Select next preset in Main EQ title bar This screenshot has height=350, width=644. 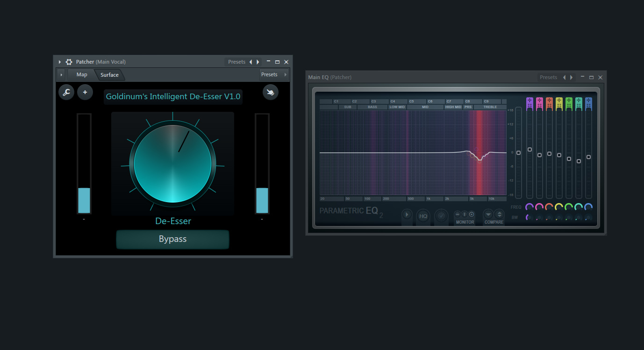572,77
